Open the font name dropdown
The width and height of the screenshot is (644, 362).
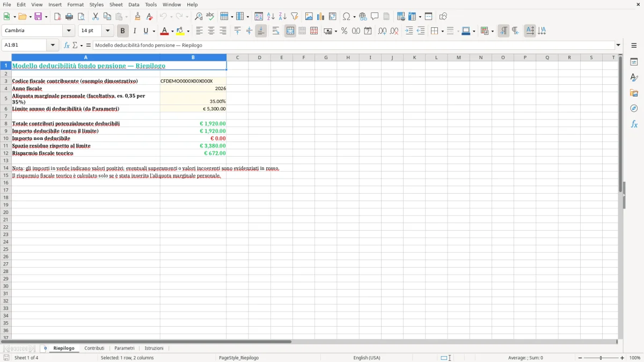click(x=69, y=31)
